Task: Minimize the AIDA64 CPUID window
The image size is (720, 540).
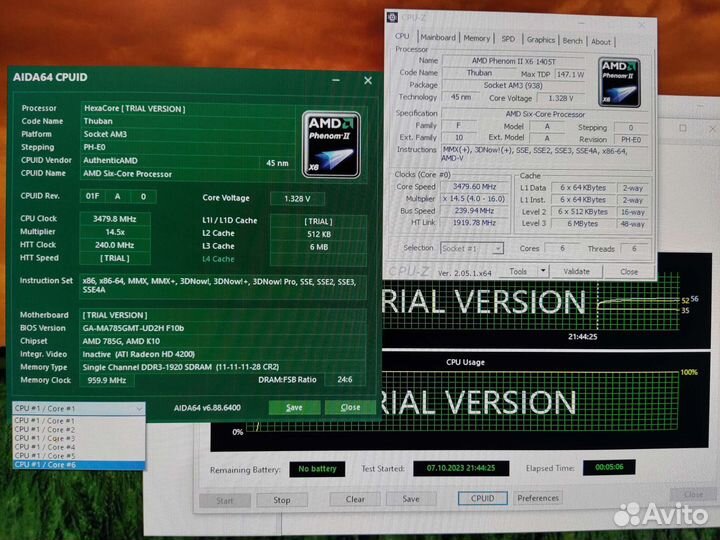Action: [x=336, y=80]
